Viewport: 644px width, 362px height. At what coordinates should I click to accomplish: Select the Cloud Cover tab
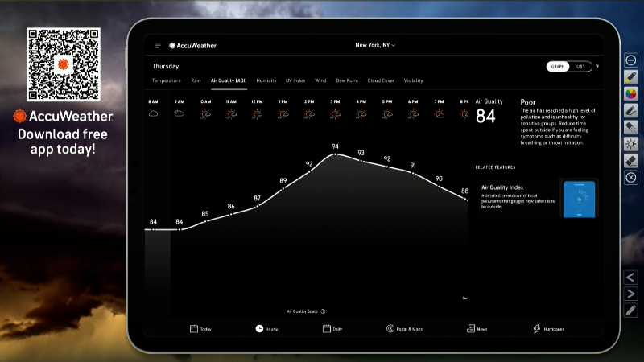pos(381,80)
